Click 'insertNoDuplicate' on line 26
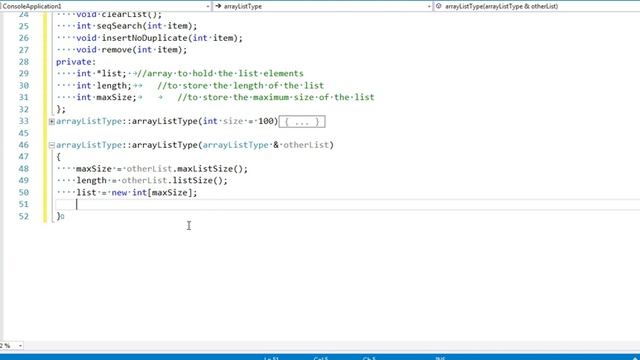 click(x=144, y=38)
